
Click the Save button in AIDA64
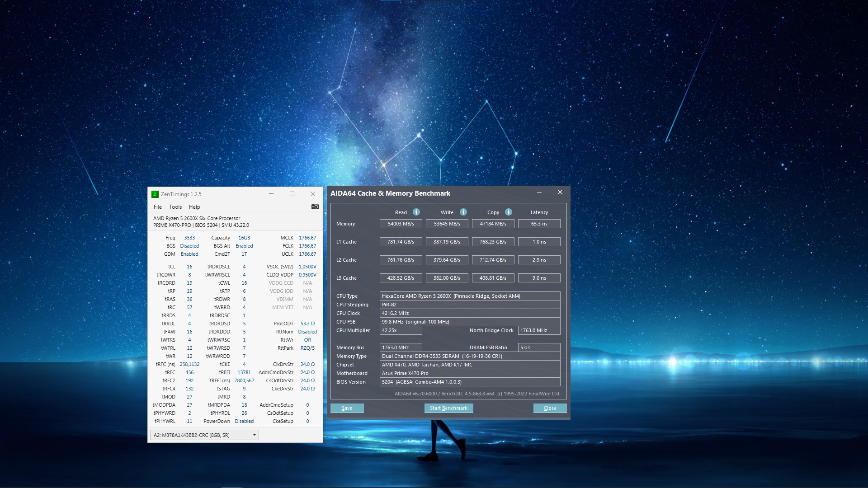click(x=347, y=408)
